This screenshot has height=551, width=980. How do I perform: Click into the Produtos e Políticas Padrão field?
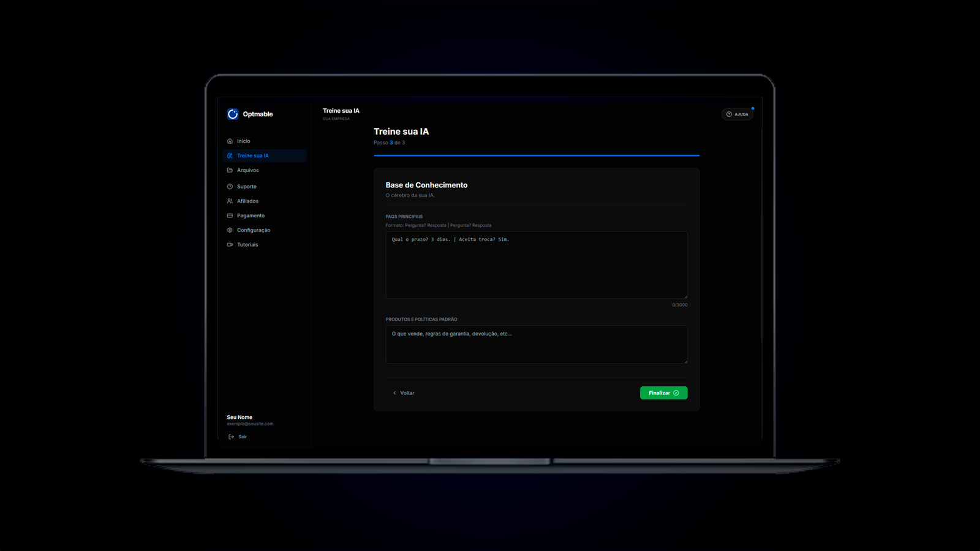click(536, 345)
